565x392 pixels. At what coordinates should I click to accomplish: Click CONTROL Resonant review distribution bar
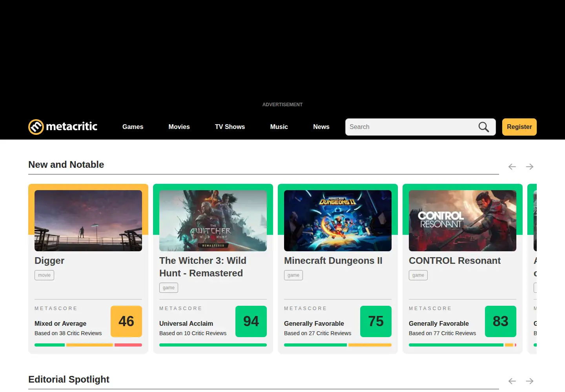463,345
